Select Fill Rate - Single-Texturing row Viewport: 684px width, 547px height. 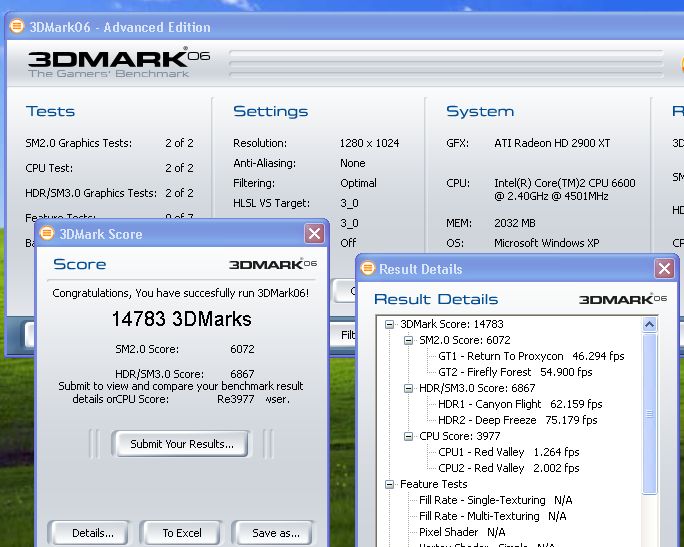click(496, 500)
